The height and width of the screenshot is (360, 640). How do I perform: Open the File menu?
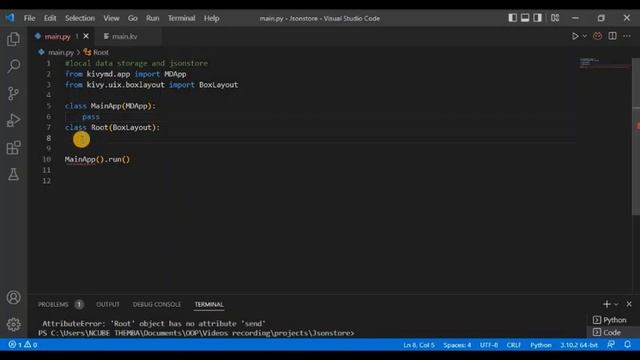29,18
